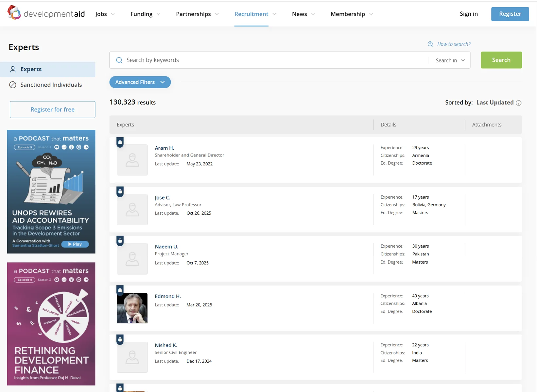
Task: Click the Search by keywords field
Action: point(271,60)
